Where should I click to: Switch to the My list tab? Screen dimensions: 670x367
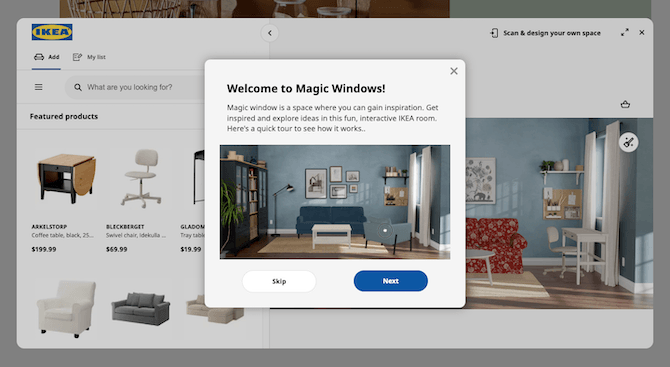[x=89, y=57]
